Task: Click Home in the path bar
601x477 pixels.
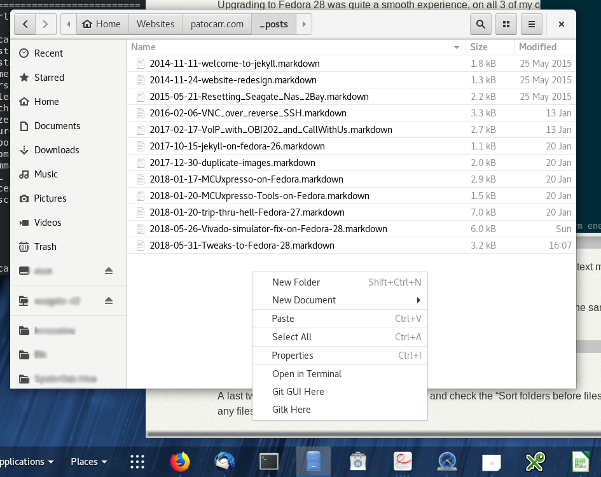Action: pyautogui.click(x=102, y=24)
